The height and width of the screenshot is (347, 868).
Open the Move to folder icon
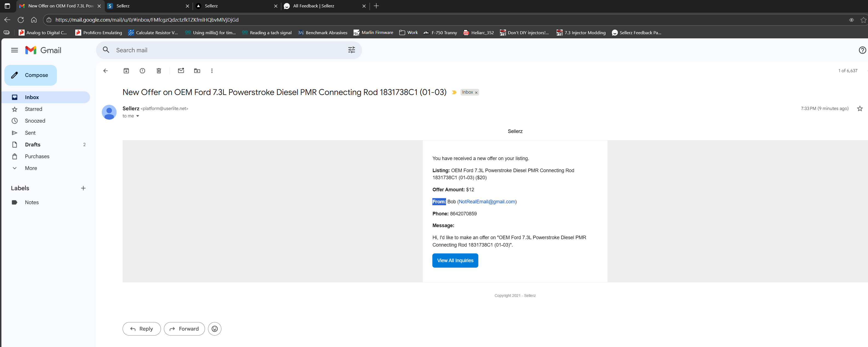[x=197, y=71]
